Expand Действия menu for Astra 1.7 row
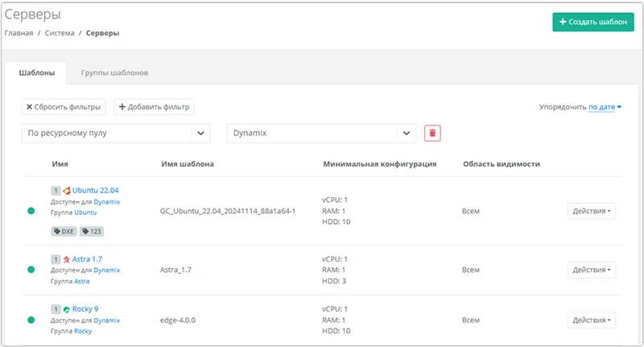 pos(591,271)
